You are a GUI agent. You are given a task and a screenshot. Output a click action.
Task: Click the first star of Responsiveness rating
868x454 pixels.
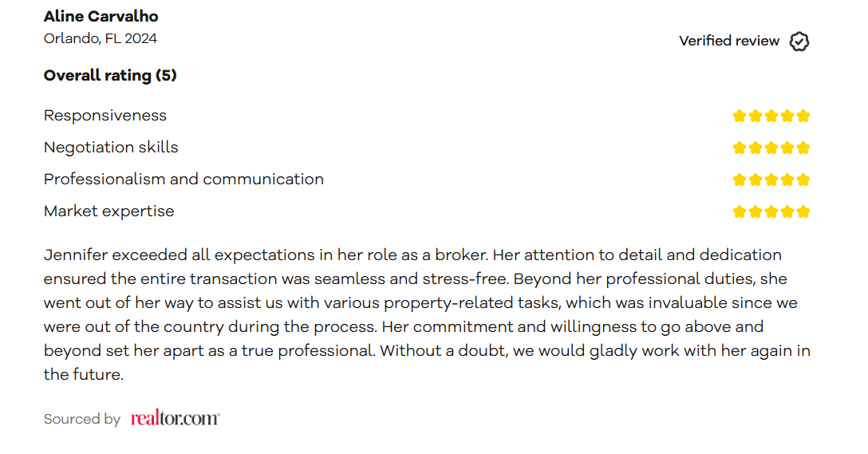[739, 116]
